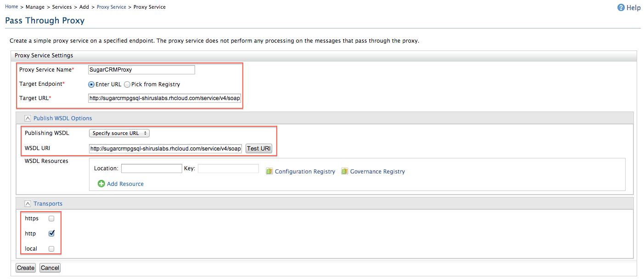Viewport: 644px width, 280px height.
Task: Click the Test URI button
Action: pyautogui.click(x=259, y=148)
